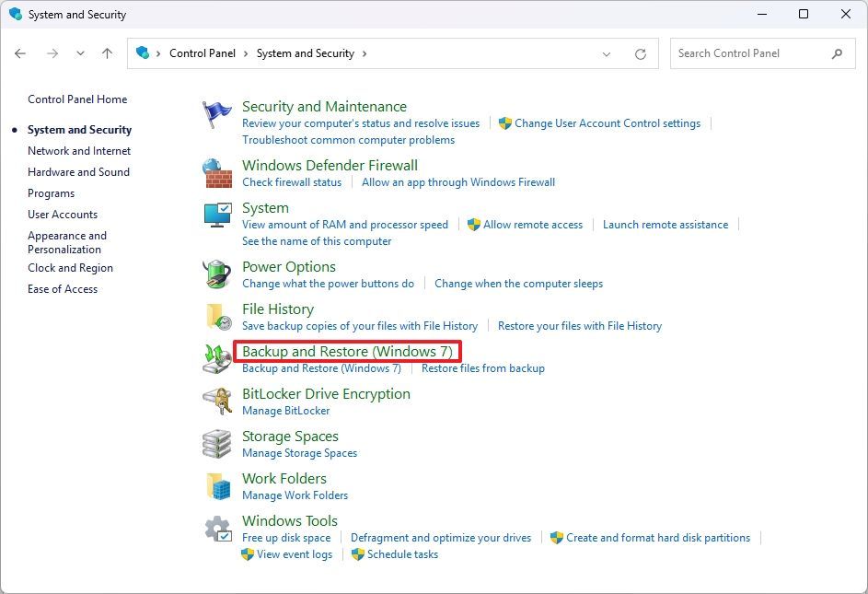This screenshot has height=594, width=868.
Task: Click the File History folder icon
Action: (217, 317)
